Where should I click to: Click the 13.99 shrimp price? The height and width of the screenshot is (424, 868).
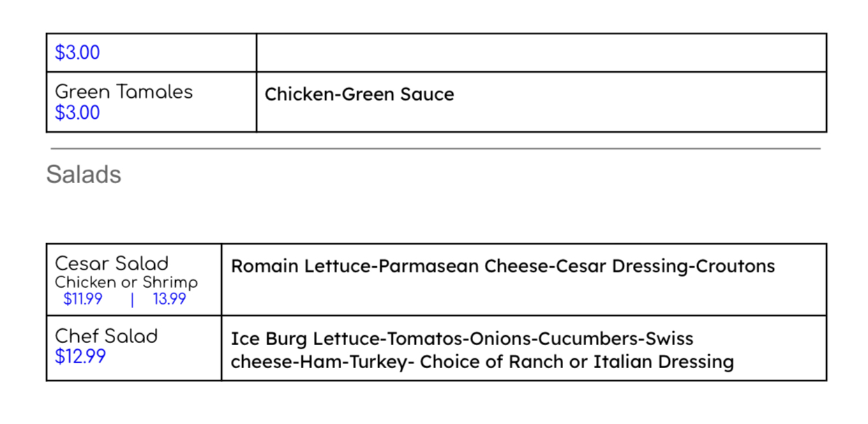tap(170, 300)
